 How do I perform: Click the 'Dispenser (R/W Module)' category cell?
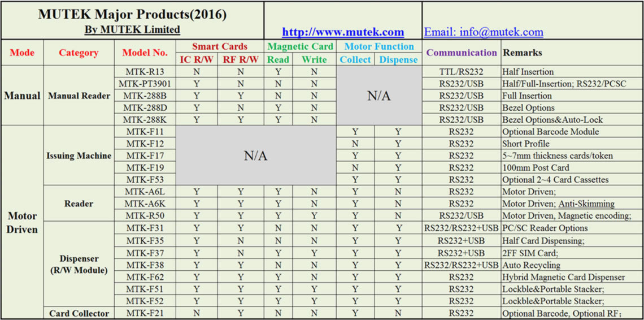(79, 265)
